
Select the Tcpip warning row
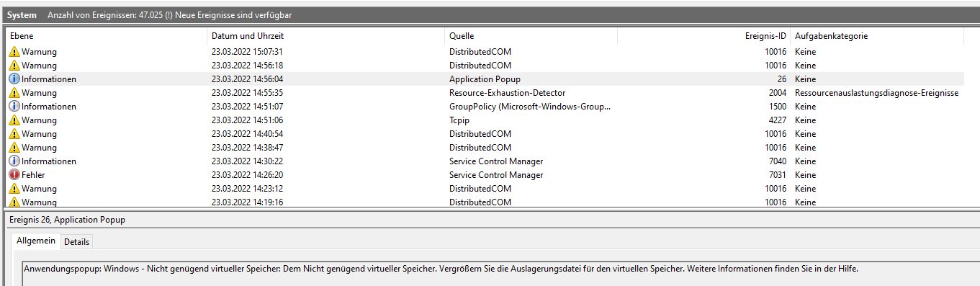(x=485, y=120)
